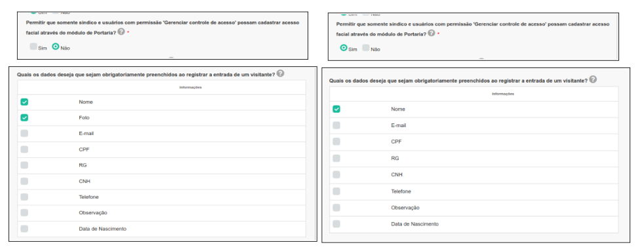Viewport: 644px width, 249px height.
Task: Click help icon after visitante question, left screenshot
Action: pyautogui.click(x=280, y=73)
